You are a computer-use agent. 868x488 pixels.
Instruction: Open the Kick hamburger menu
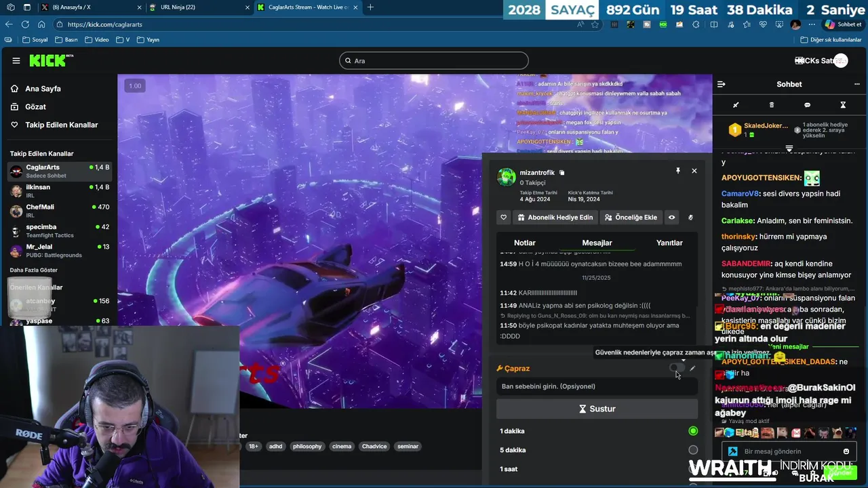pyautogui.click(x=16, y=60)
